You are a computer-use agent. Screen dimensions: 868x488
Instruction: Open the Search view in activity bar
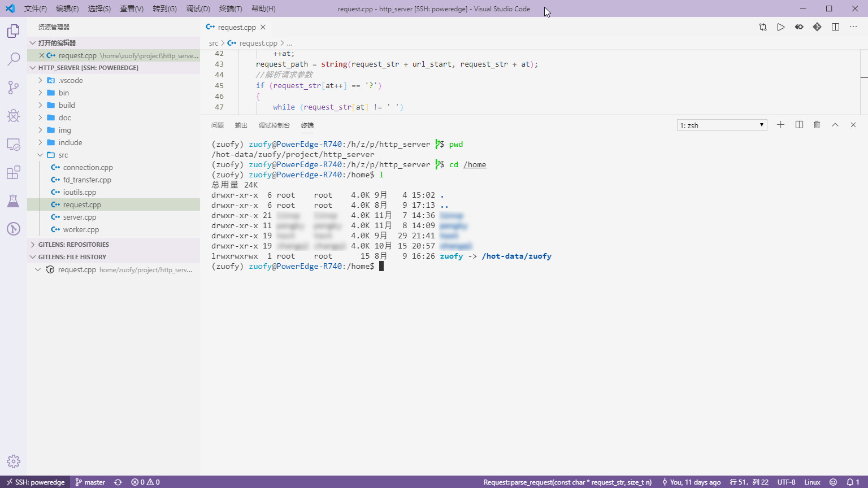14,59
